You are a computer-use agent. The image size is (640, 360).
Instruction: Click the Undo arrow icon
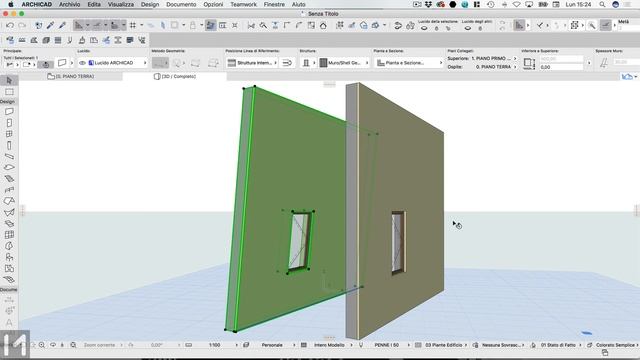[x=10, y=25]
